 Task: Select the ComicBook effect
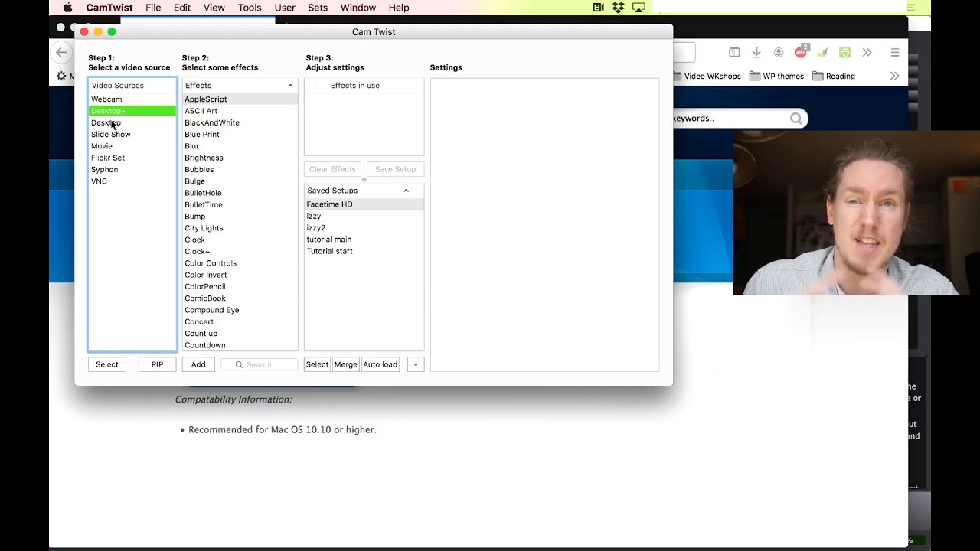pyautogui.click(x=240, y=298)
